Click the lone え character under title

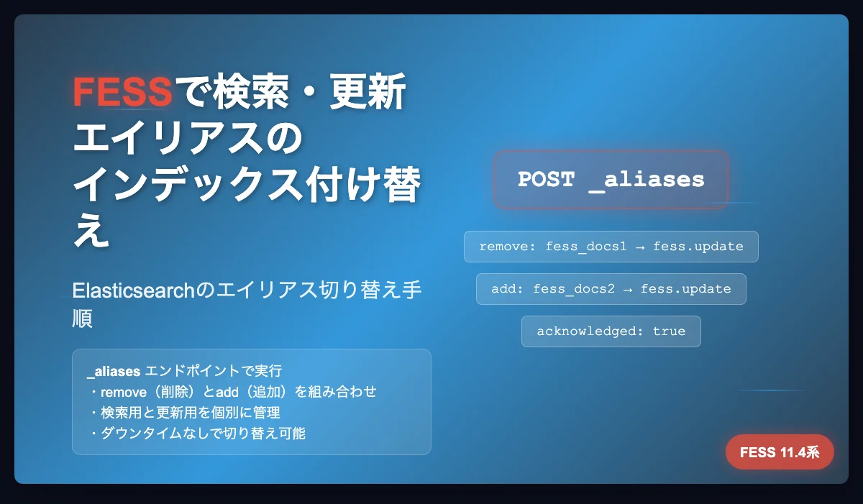click(x=91, y=232)
